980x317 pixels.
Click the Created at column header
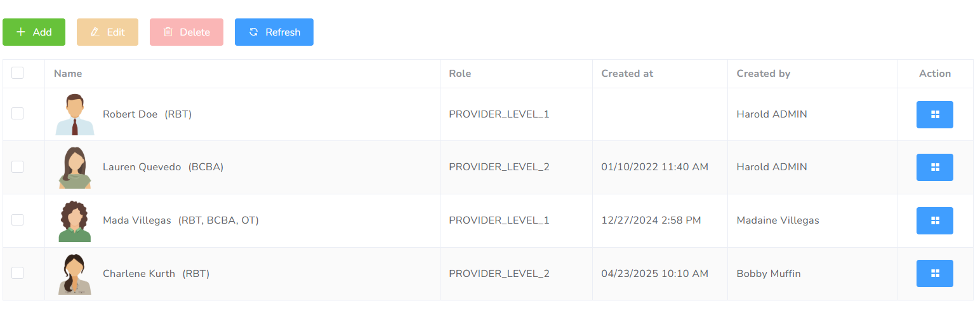click(627, 74)
